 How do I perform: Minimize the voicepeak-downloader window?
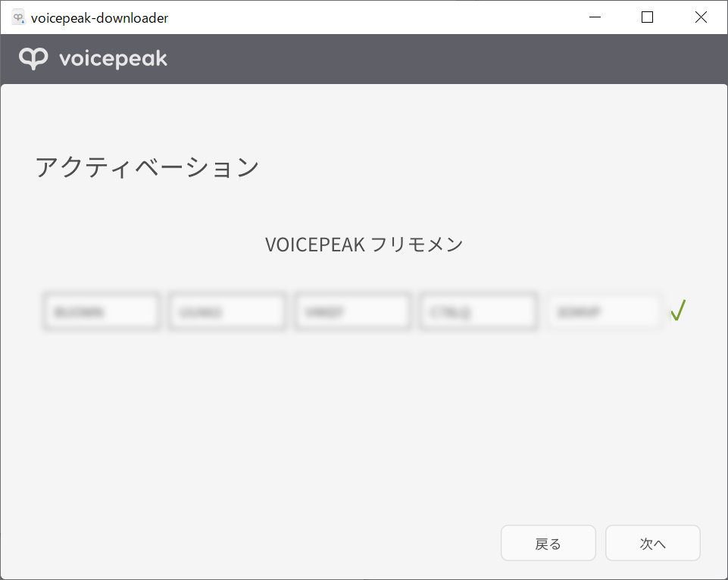595,17
